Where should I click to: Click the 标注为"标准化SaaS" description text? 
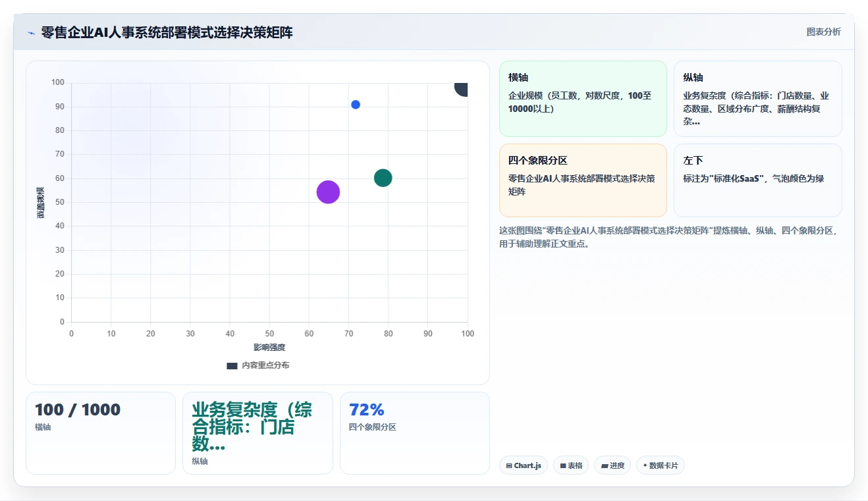coord(753,178)
